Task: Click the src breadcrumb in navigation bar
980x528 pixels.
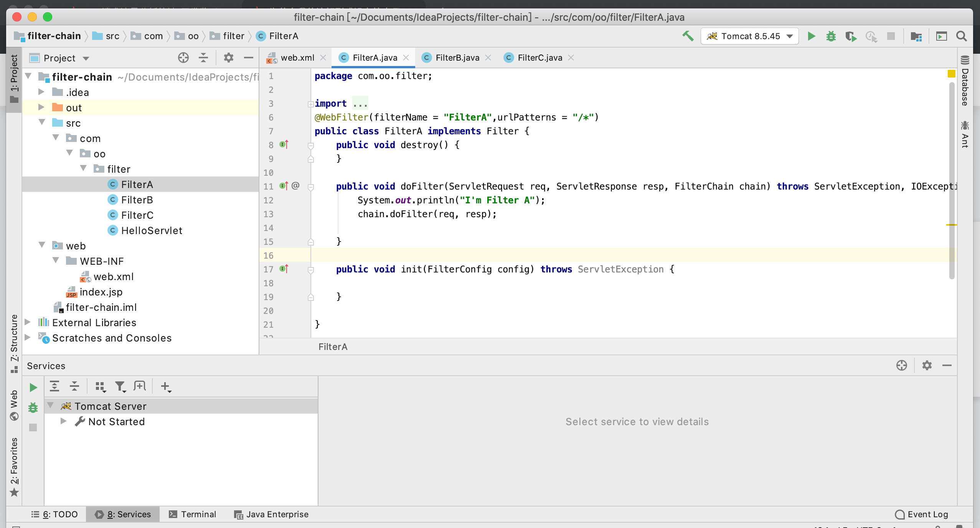Action: 106,36
